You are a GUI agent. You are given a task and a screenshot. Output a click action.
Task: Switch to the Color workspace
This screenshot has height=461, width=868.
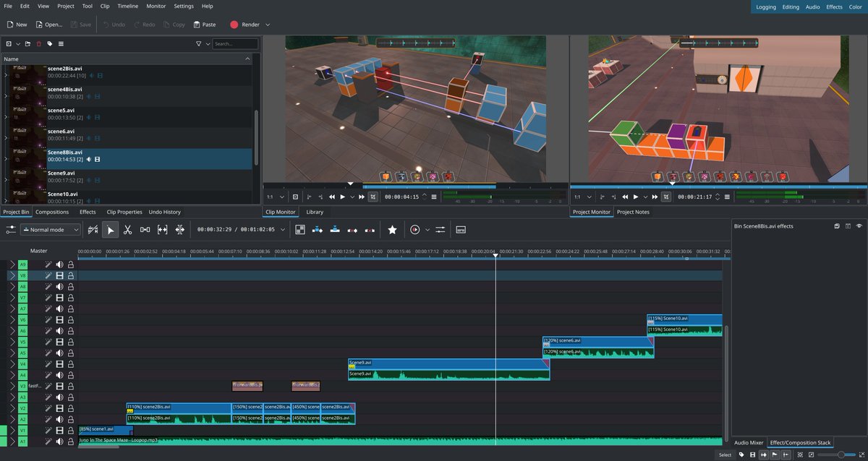(x=855, y=7)
